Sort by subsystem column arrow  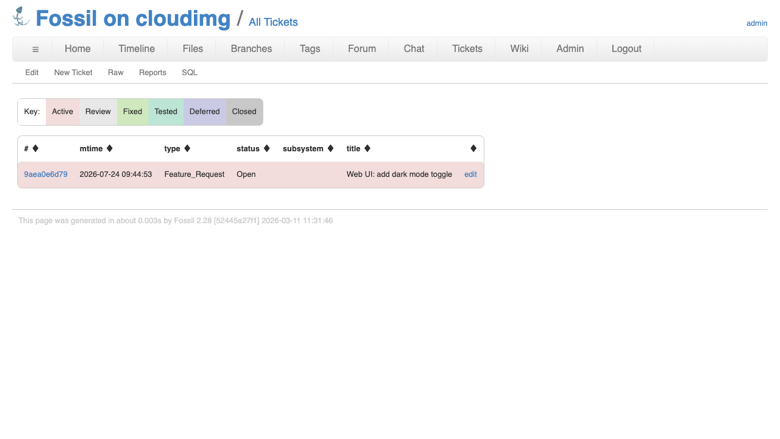click(330, 148)
